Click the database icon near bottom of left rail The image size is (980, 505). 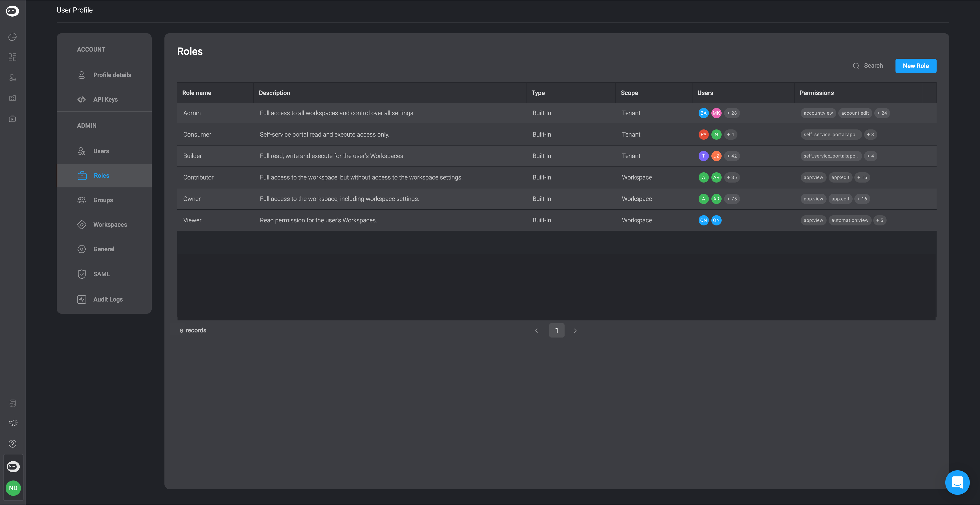tap(13, 403)
